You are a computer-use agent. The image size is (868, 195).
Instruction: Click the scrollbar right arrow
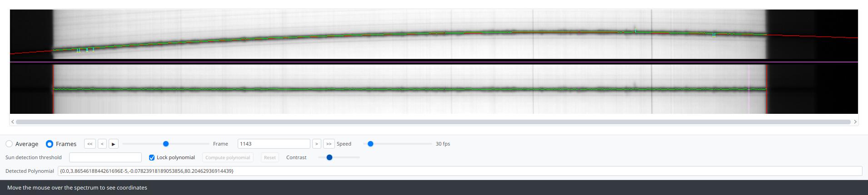point(855,122)
